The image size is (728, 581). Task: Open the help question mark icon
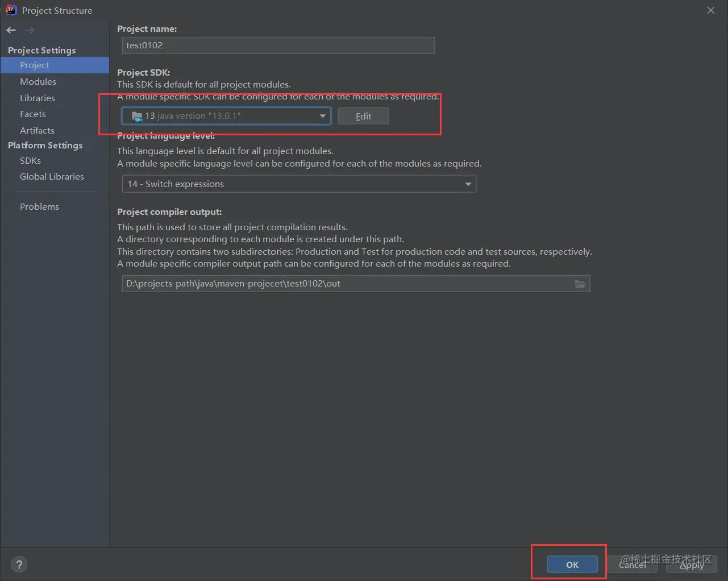click(19, 565)
